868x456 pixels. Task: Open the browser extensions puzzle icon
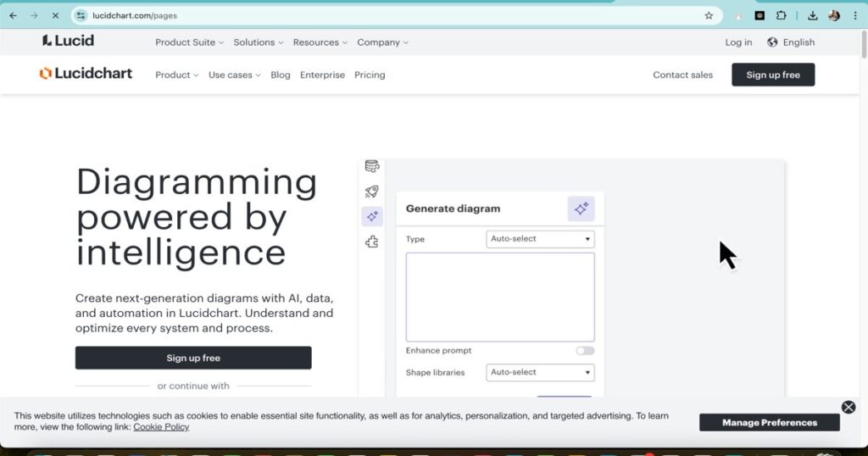[781, 15]
